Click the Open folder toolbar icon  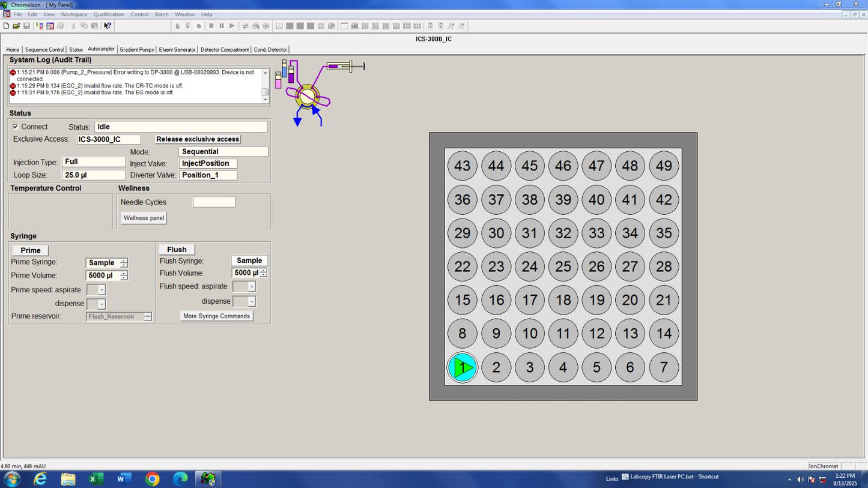(x=16, y=26)
